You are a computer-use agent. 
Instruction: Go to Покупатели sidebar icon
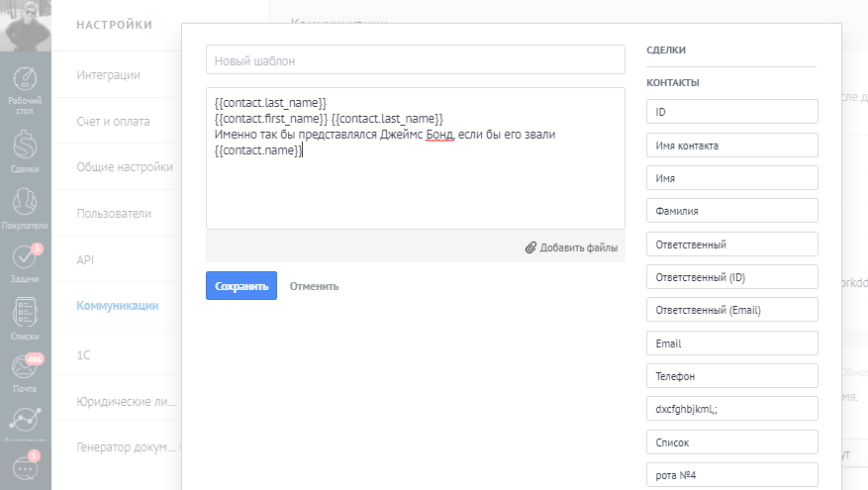click(x=26, y=203)
